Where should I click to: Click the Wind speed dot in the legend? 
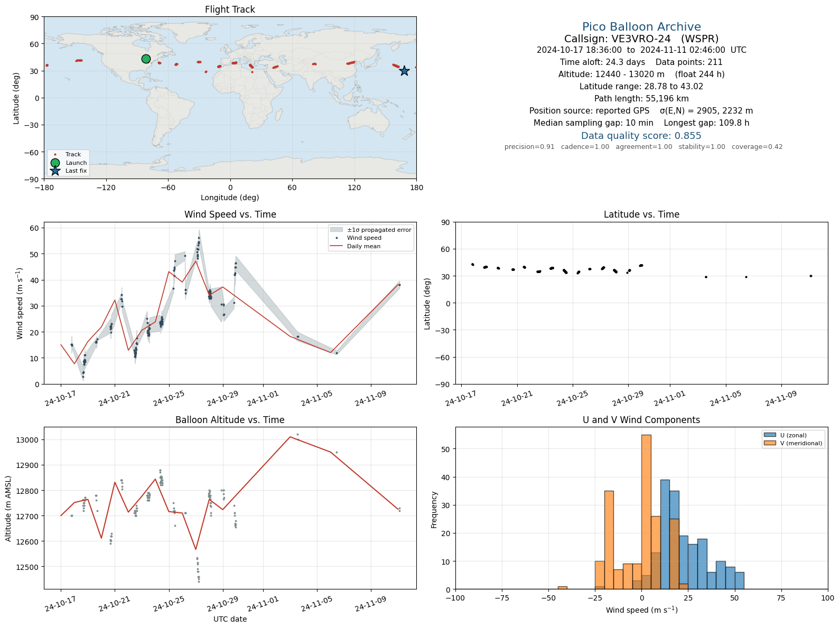(x=337, y=238)
